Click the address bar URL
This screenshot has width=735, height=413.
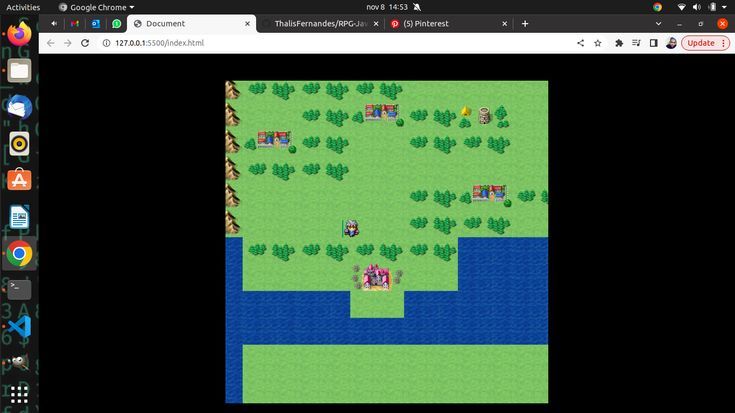(159, 43)
